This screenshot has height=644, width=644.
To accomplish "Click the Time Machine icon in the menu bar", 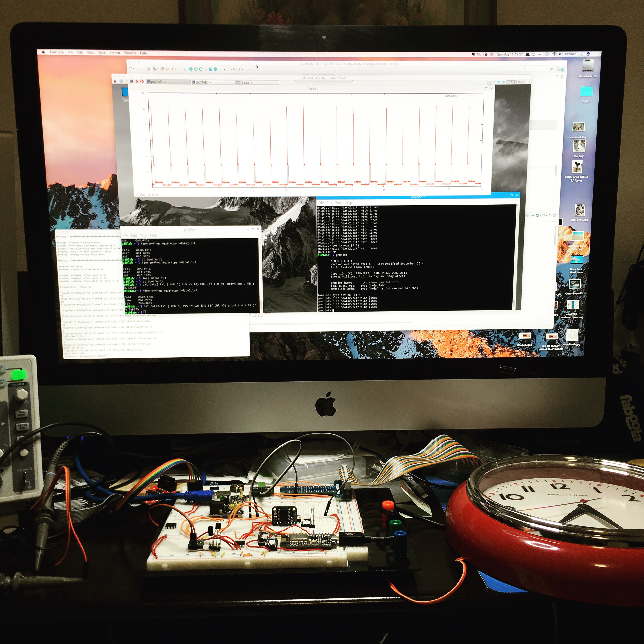I will click(547, 54).
